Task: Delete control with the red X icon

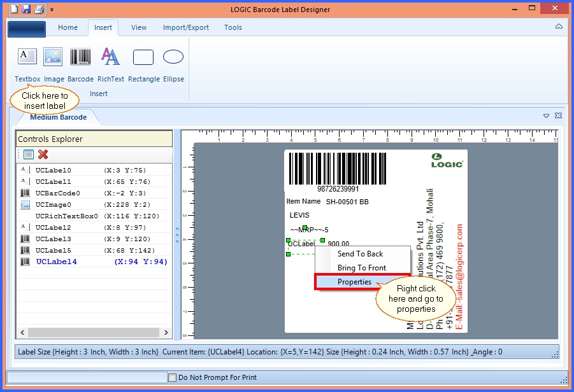Action: tap(43, 154)
